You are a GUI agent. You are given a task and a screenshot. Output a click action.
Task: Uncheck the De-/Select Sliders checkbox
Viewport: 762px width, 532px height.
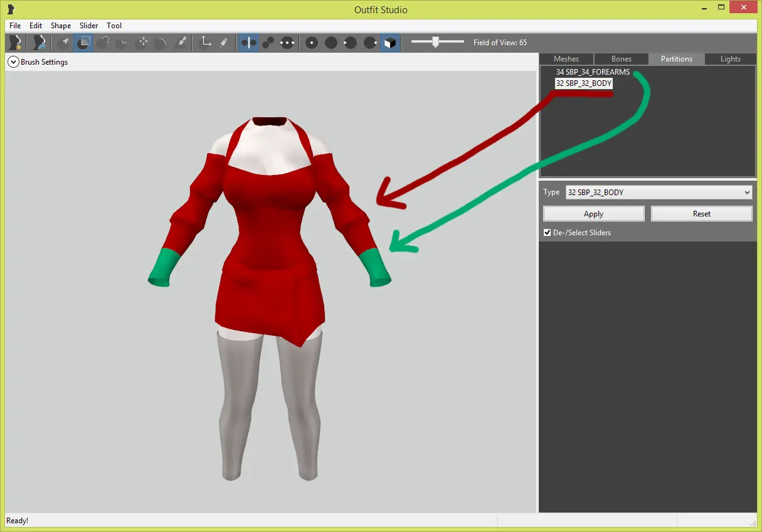tap(548, 233)
